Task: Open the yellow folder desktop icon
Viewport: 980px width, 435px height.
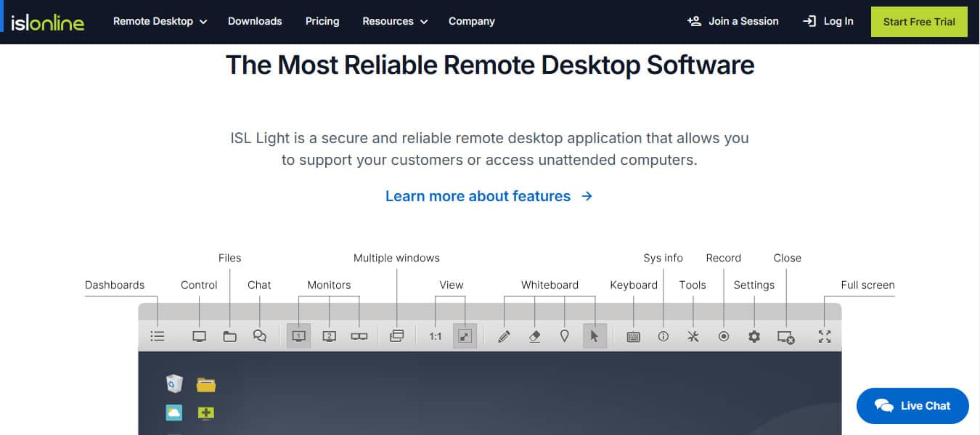Action: tap(206, 384)
